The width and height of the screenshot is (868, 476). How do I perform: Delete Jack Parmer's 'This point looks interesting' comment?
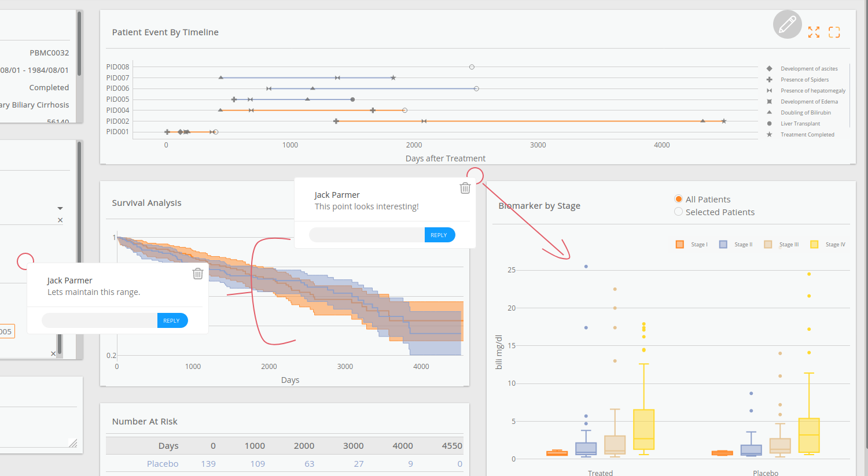[x=465, y=187]
